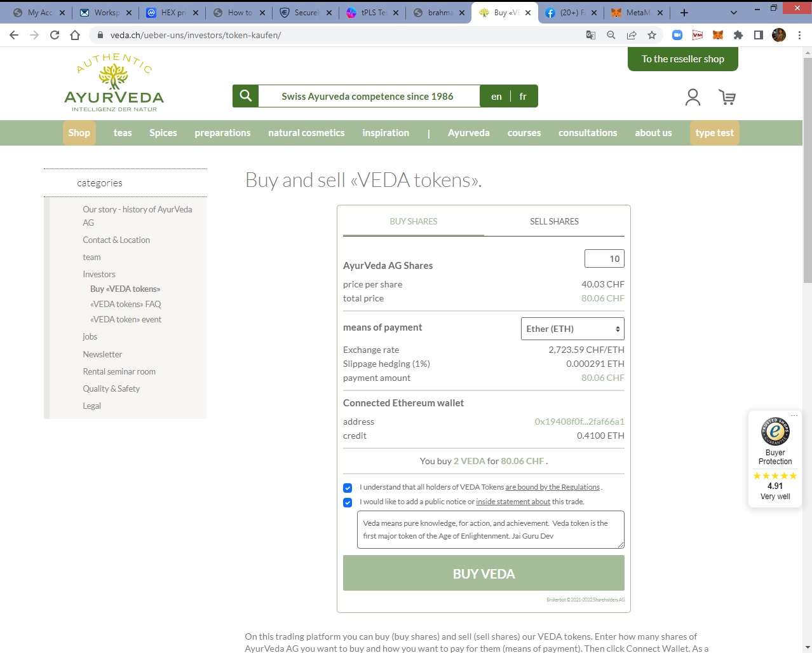Open the Shop menu item
Viewport: 812px width, 653px height.
pos(79,133)
